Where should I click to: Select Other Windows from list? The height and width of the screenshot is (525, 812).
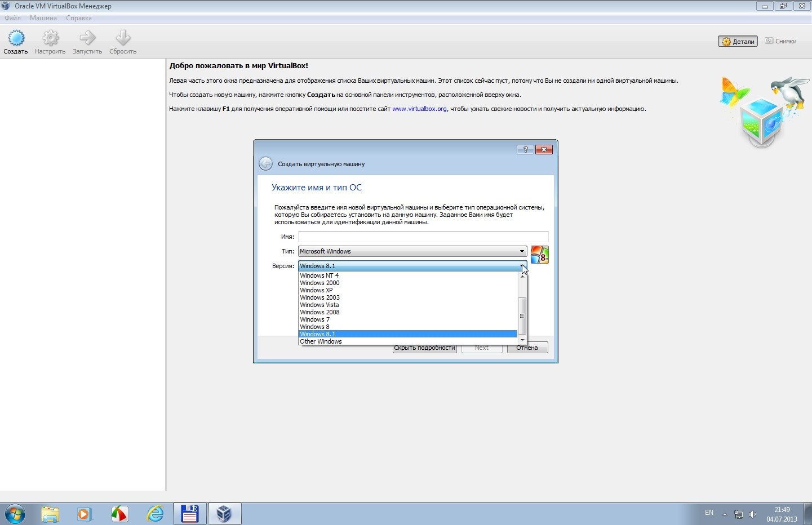(x=407, y=341)
